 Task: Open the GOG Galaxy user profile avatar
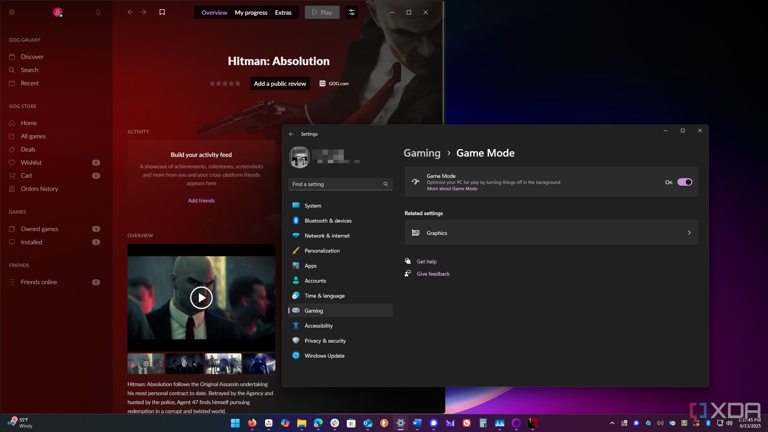point(58,12)
